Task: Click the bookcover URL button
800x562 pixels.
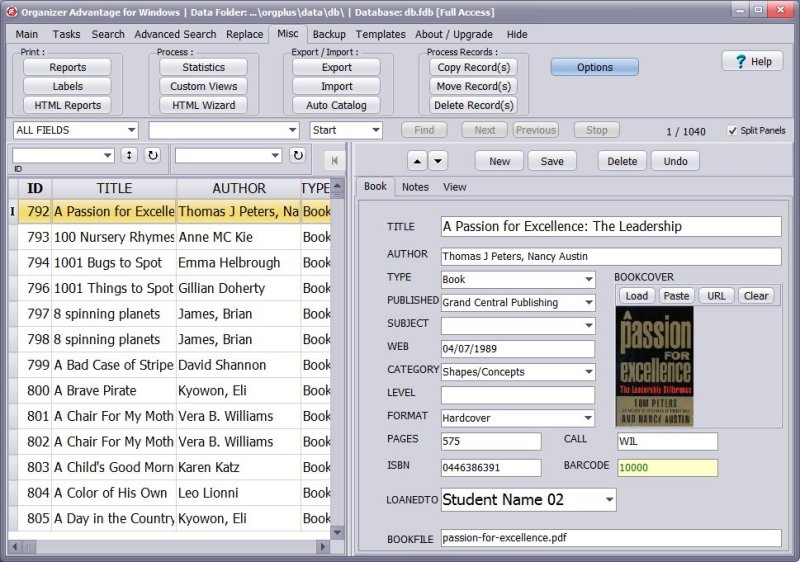Action: coord(716,296)
